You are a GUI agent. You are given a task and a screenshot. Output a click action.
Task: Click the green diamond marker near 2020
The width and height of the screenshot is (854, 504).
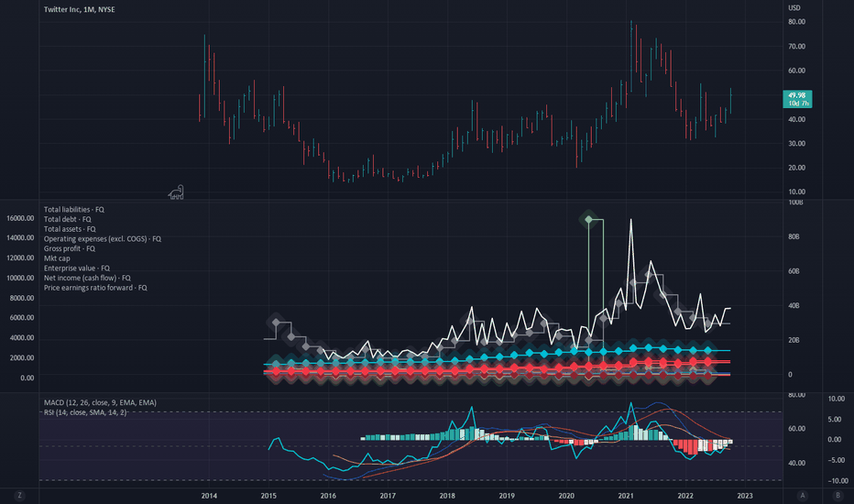pos(588,220)
